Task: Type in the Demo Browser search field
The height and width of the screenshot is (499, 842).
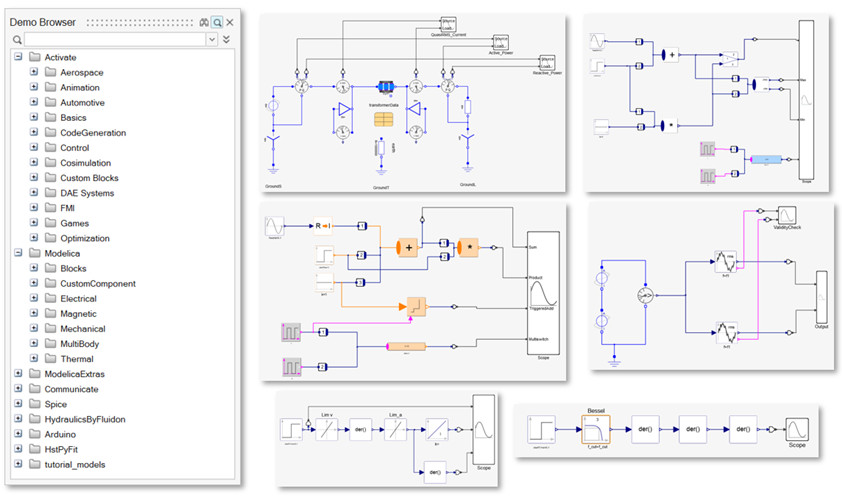Action: click(115, 39)
